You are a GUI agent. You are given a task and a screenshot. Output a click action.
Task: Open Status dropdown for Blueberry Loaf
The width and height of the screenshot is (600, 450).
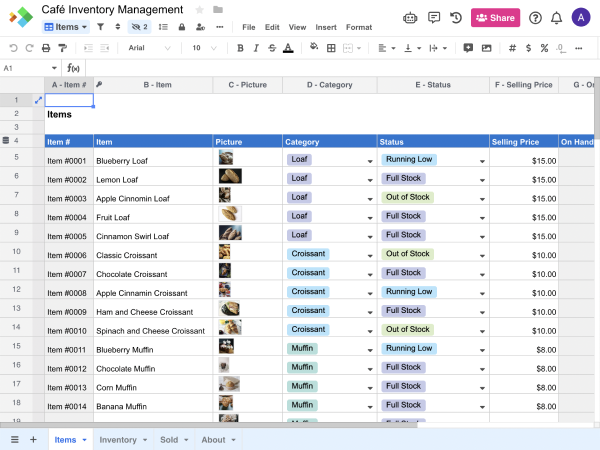tap(482, 161)
